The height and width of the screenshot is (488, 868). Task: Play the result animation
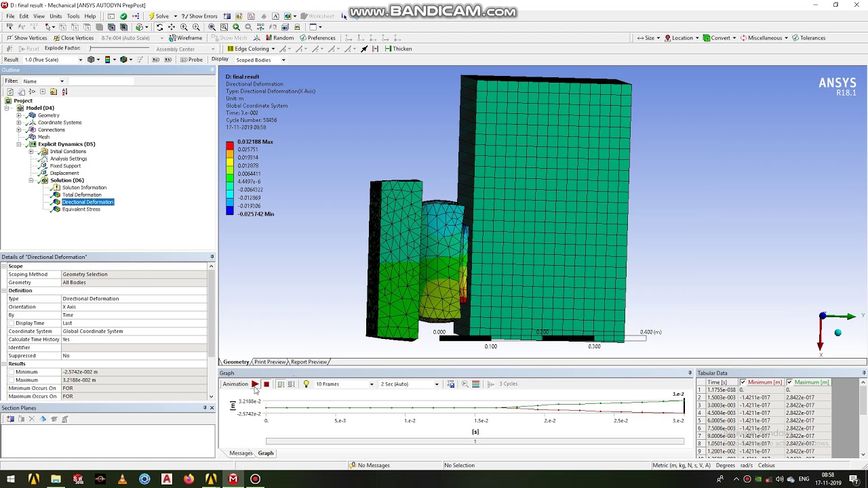click(x=255, y=384)
